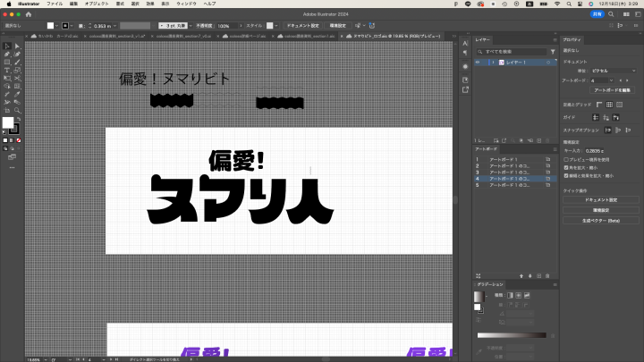Viewport: 644px width, 362px height.
Task: Select the Type (T) tool
Action: pos(7,71)
